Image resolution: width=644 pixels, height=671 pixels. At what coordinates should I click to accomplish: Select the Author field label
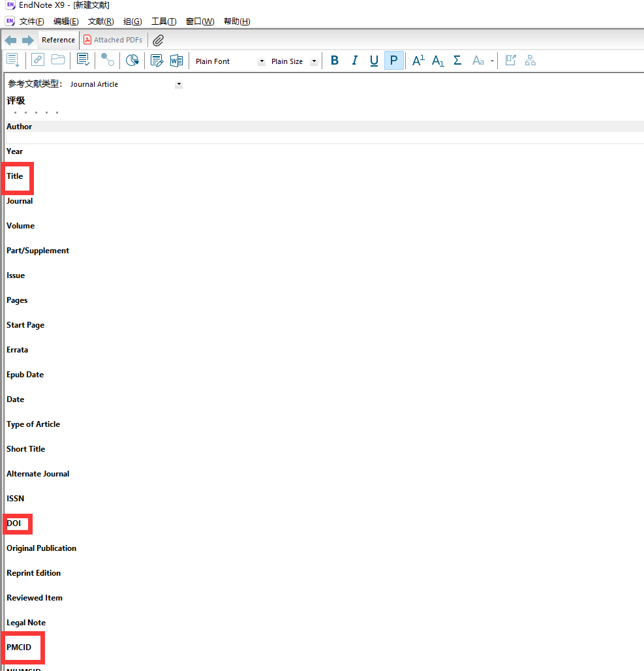(x=19, y=126)
